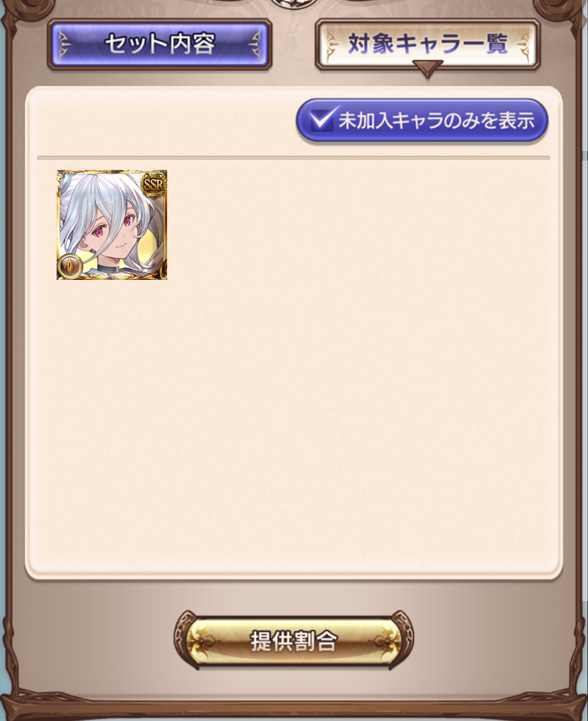Image resolution: width=588 pixels, height=721 pixels.
Task: Click left flourish ornament on セット内容 tab
Action: click(x=64, y=45)
